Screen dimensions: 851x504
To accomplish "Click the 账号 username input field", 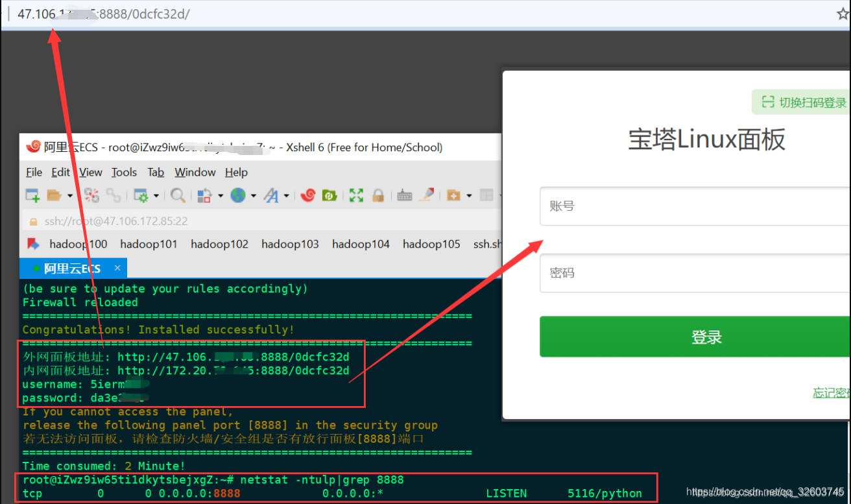I will pos(695,206).
